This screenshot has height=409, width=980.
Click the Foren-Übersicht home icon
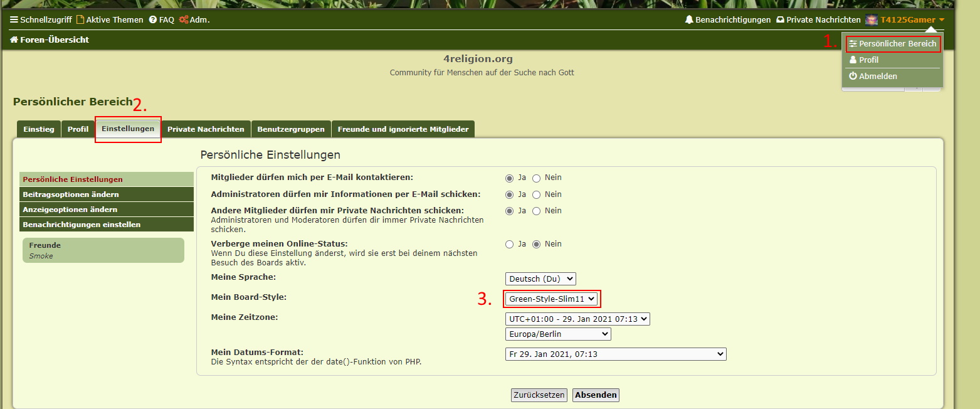click(x=14, y=40)
